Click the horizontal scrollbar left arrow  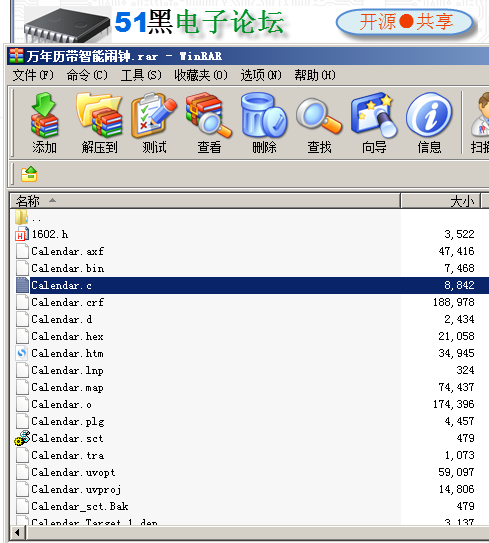click(x=18, y=532)
